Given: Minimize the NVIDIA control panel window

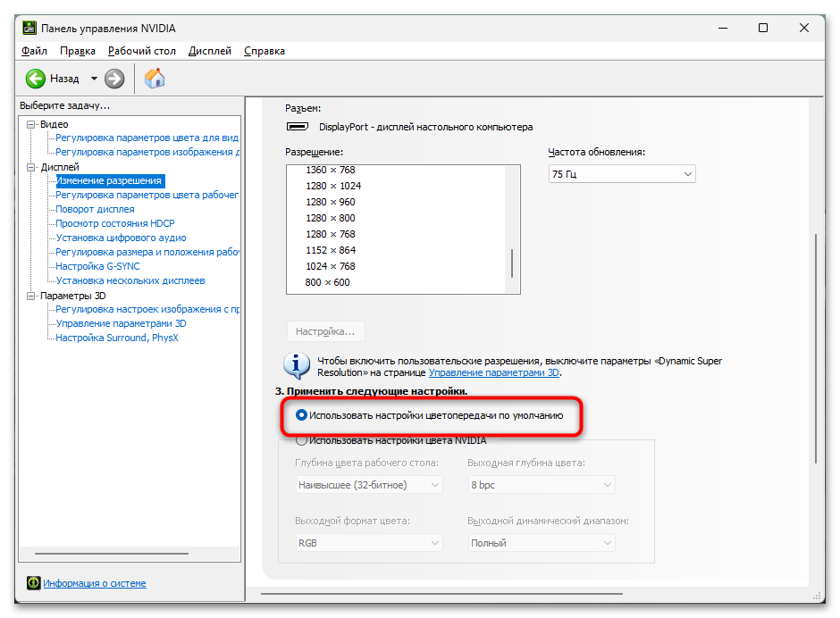Looking at the screenshot, I should (723, 28).
